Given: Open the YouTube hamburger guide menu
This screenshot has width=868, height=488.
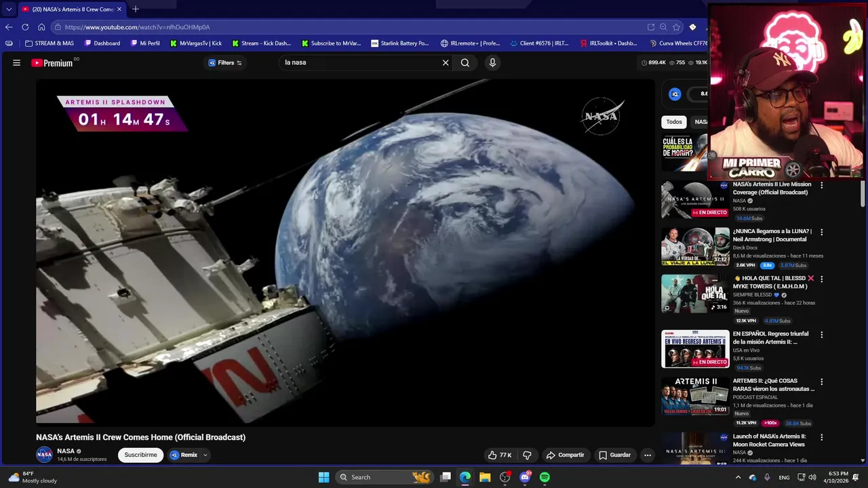Looking at the screenshot, I should 16,62.
